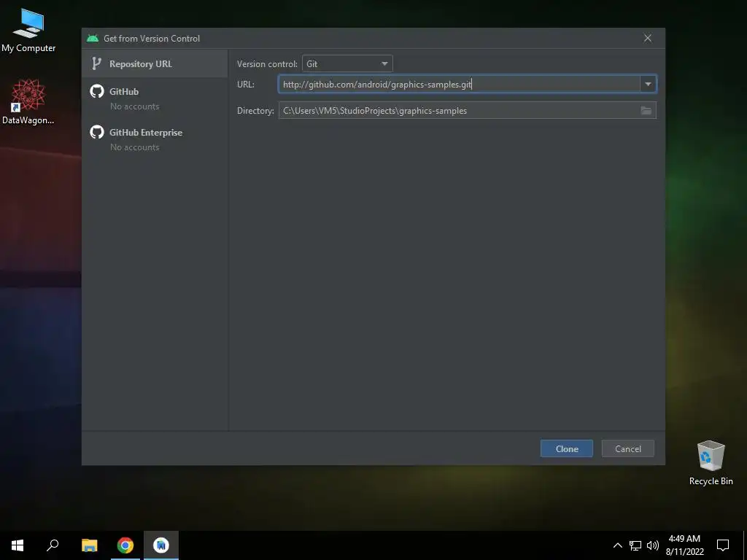
Task: Open File Explorer from the taskbar
Action: 89,545
